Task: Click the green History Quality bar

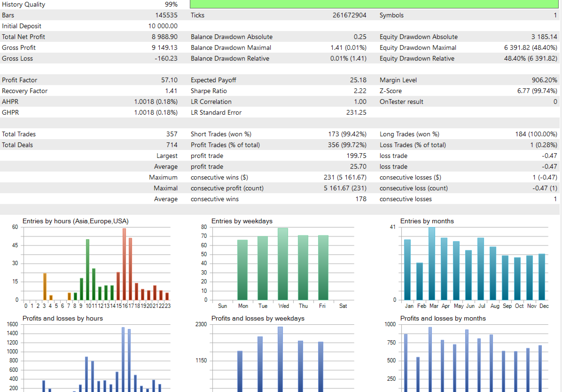Action: coord(374,4)
